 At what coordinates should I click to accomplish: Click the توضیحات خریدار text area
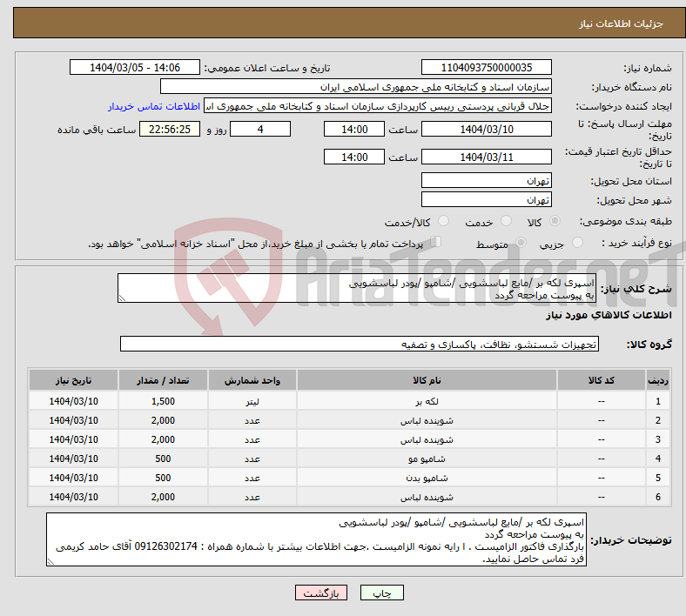[x=316, y=540]
